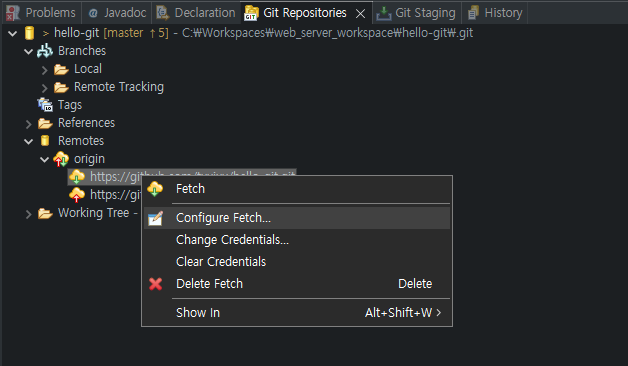Expand the Remote Tracking folder
Viewport: 628px width, 366px height.
pyautogui.click(x=44, y=87)
